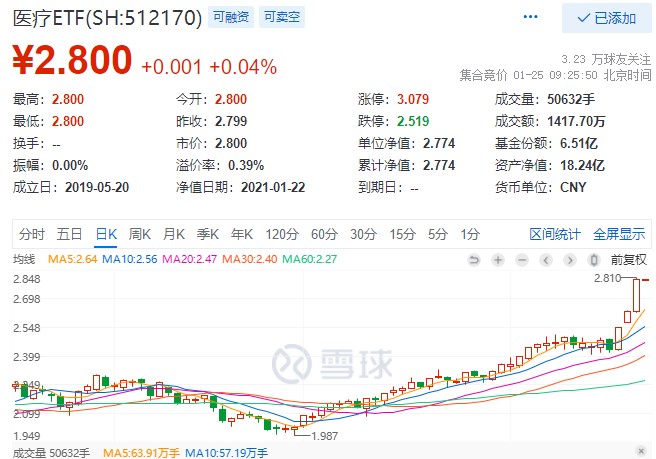Click the 昨收 value 2.799
Viewport: 656px width, 459px height.
(231, 121)
